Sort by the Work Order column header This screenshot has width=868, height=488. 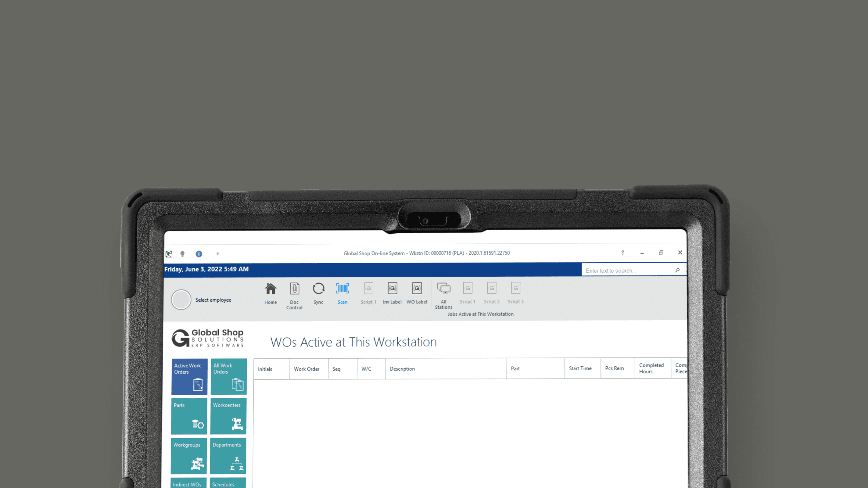tap(307, 369)
